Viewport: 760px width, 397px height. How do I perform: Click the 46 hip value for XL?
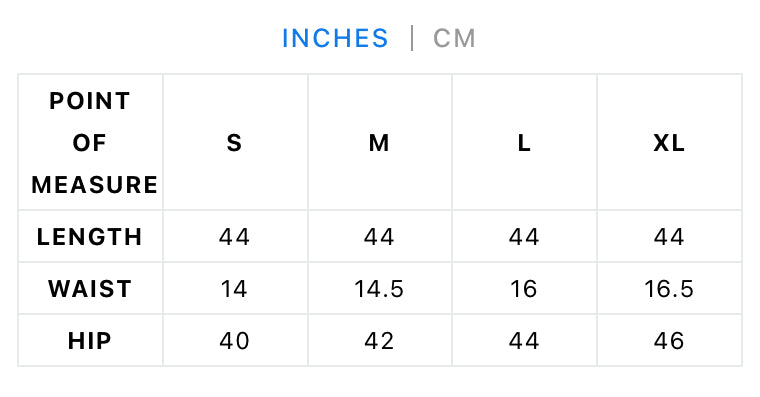point(669,340)
